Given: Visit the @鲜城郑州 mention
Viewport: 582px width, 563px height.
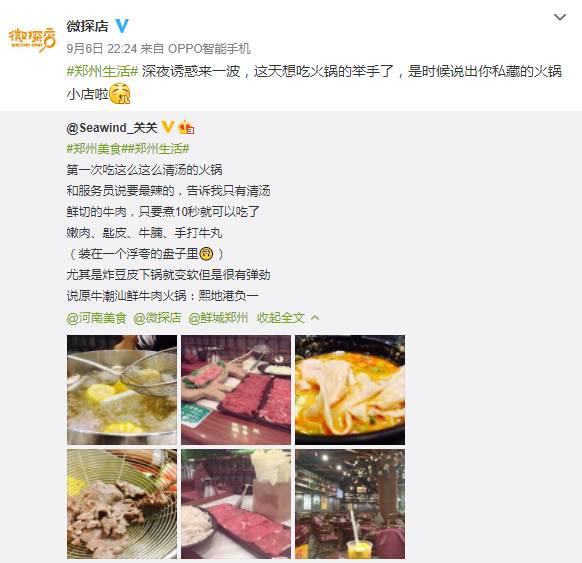Looking at the screenshot, I should coord(218,318).
